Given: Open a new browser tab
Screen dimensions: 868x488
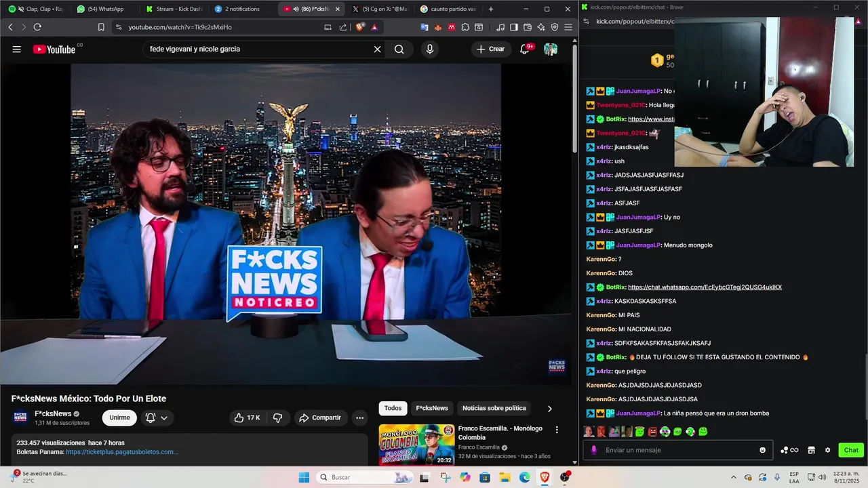Looking at the screenshot, I should (491, 9).
